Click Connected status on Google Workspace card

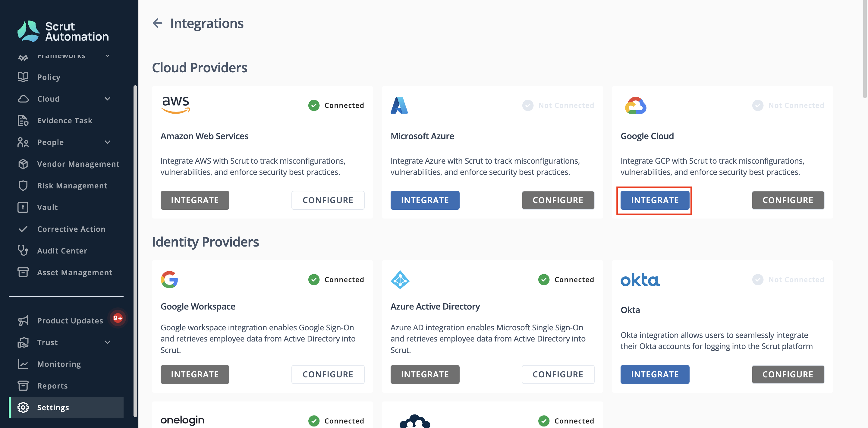pos(336,279)
